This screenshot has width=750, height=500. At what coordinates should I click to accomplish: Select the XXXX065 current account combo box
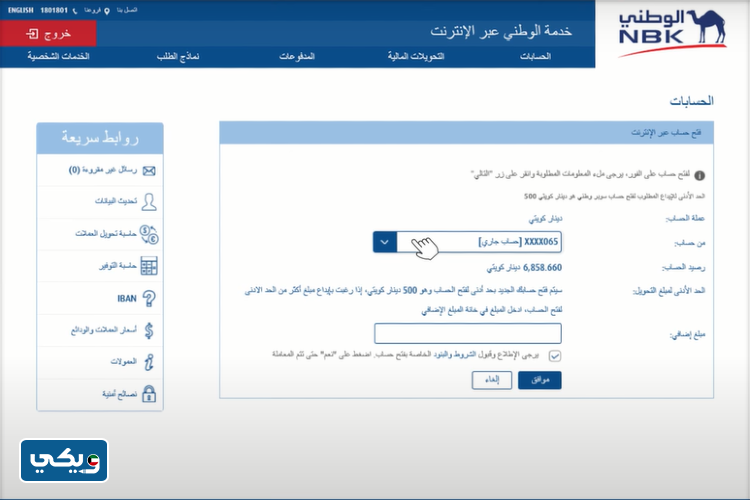pos(480,242)
